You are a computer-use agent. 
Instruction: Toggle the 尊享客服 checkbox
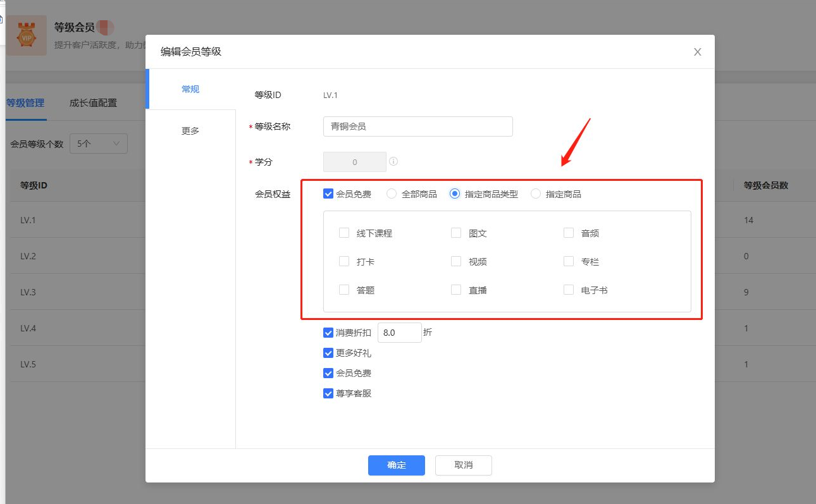328,393
